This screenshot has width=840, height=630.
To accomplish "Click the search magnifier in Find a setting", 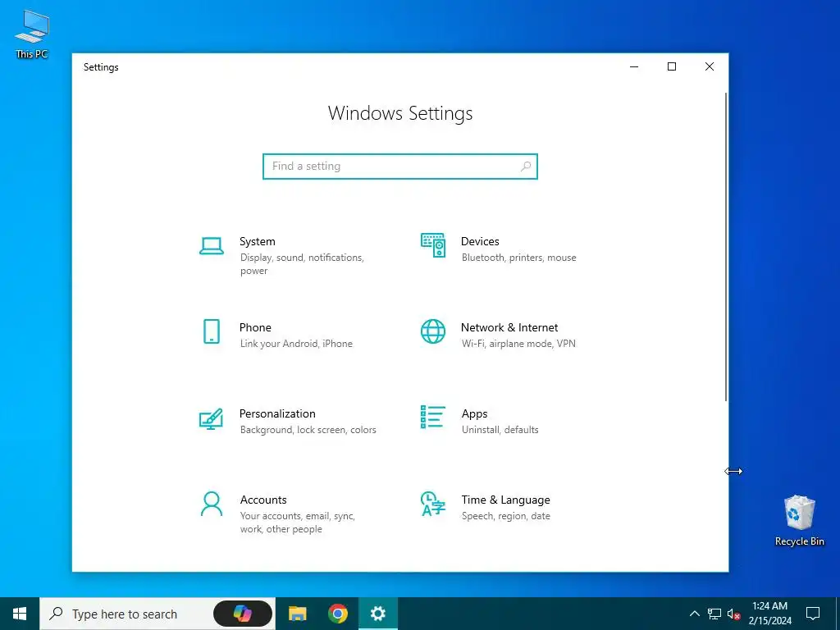I will point(526,166).
